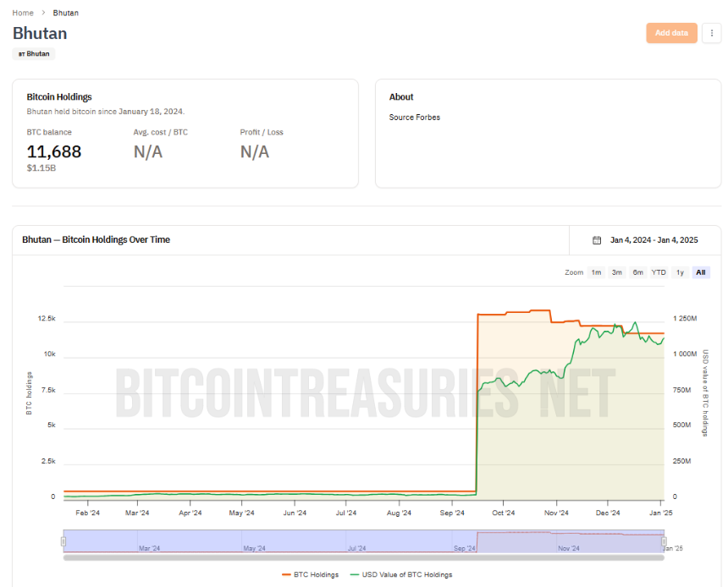Set chart zoom to 3m

point(616,272)
